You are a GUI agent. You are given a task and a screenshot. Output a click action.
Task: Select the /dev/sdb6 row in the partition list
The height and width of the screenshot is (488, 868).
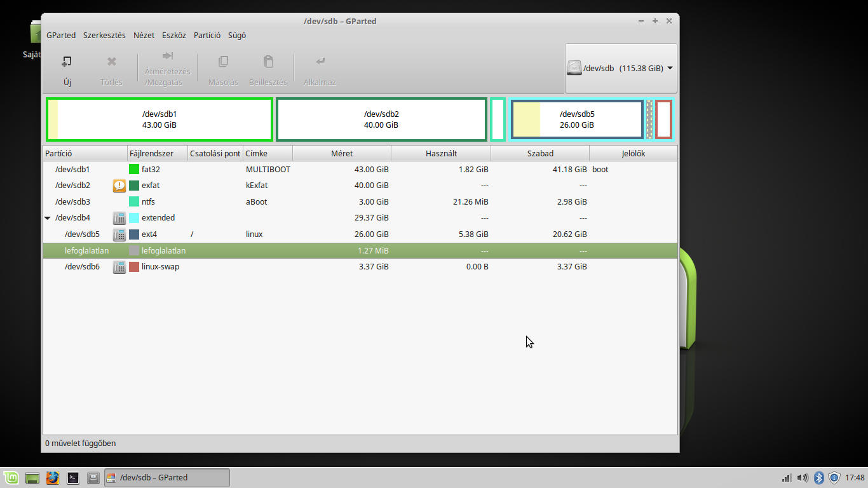coord(360,267)
